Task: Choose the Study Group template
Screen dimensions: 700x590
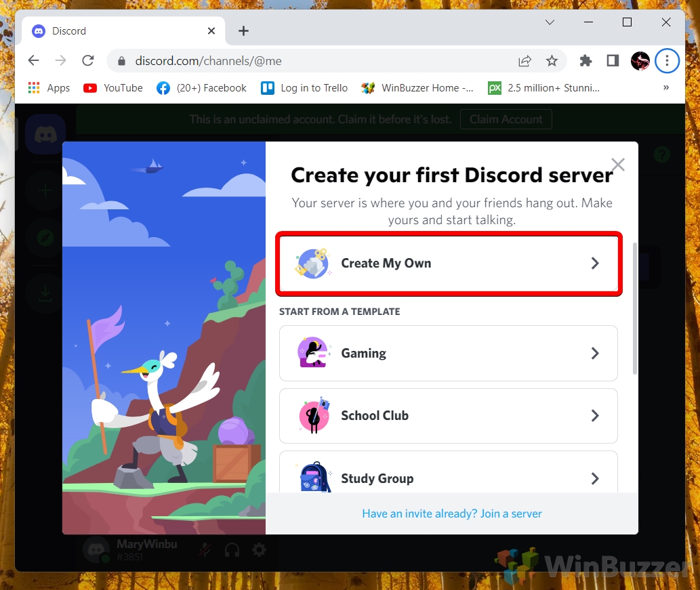Action: [449, 473]
